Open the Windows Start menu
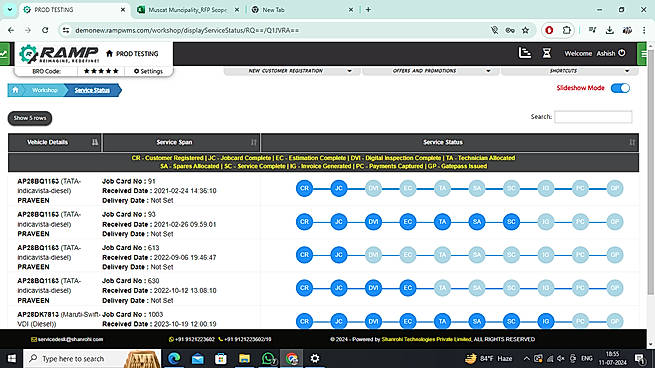This screenshot has height=368, width=655. click(x=12, y=358)
